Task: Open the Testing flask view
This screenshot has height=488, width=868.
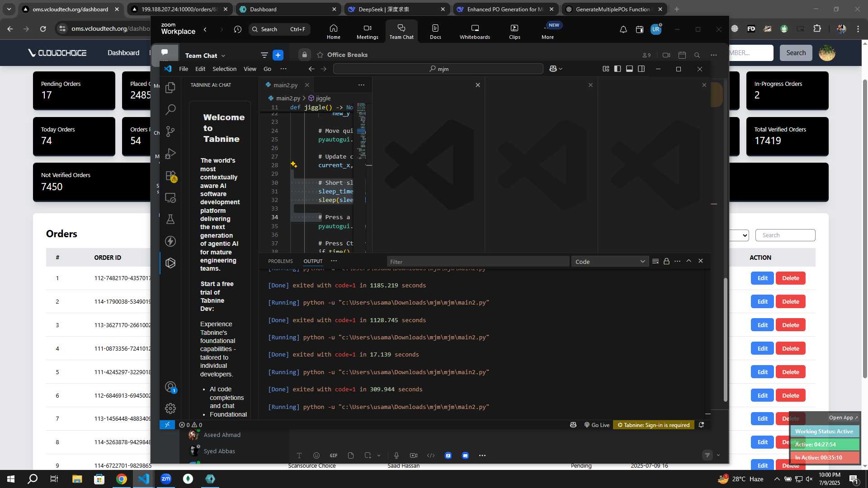Action: click(x=170, y=219)
